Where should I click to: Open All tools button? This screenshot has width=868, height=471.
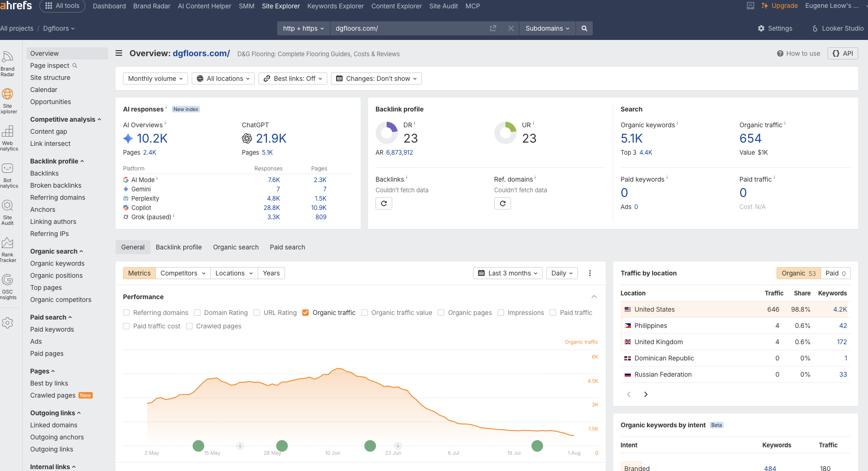(63, 6)
